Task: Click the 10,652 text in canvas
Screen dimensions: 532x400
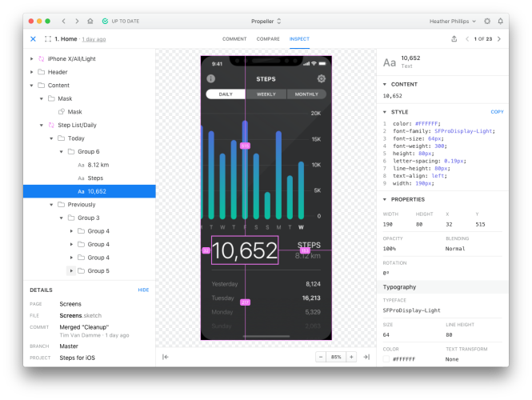Action: pos(245,250)
